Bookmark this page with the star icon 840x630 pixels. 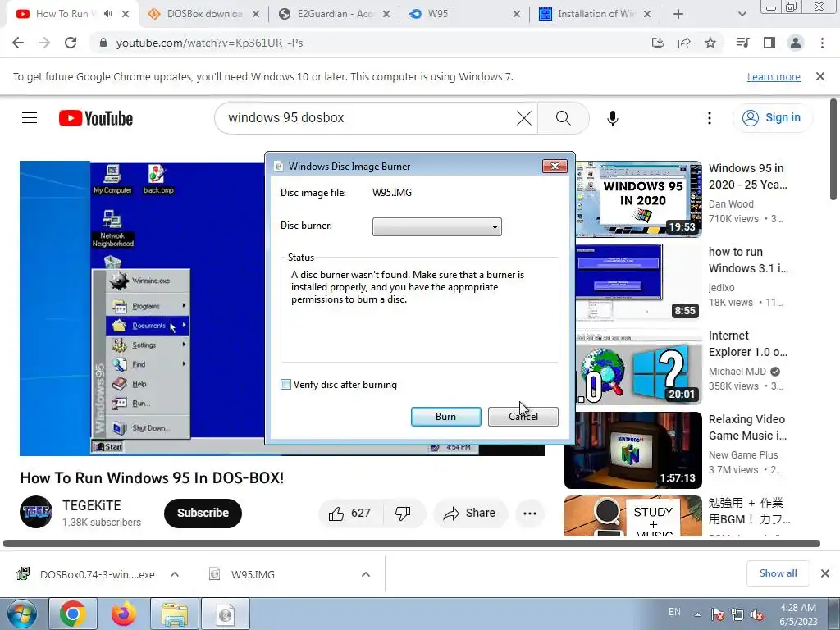[x=710, y=43]
